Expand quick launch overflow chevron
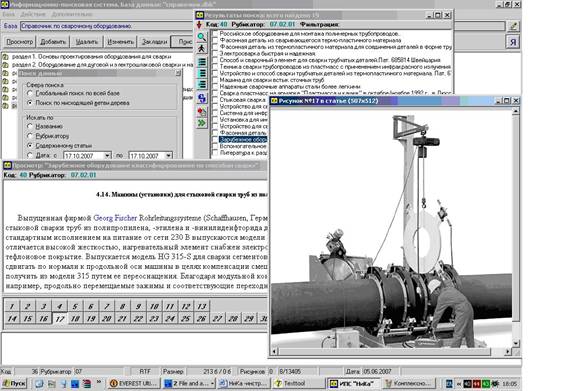The image size is (564, 391). click(x=99, y=382)
